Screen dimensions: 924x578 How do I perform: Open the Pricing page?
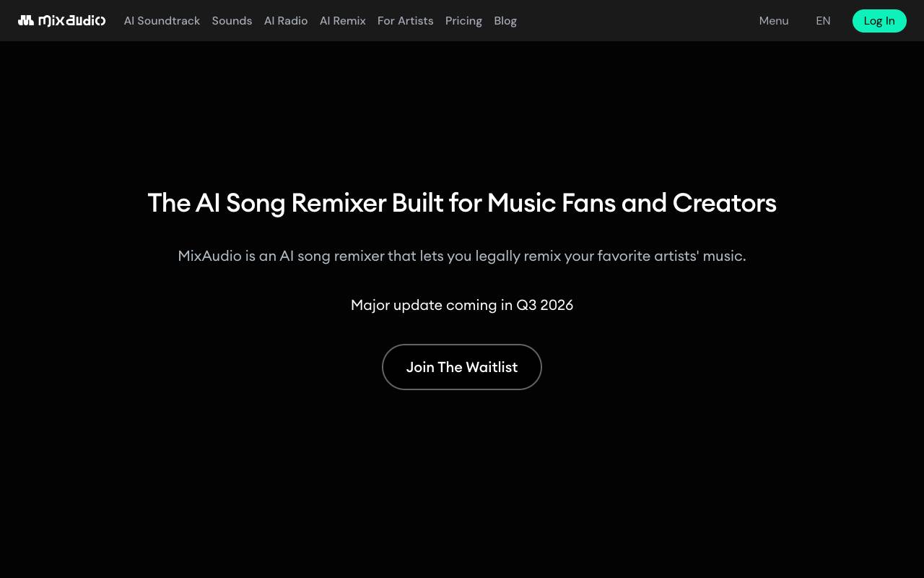pyautogui.click(x=463, y=20)
